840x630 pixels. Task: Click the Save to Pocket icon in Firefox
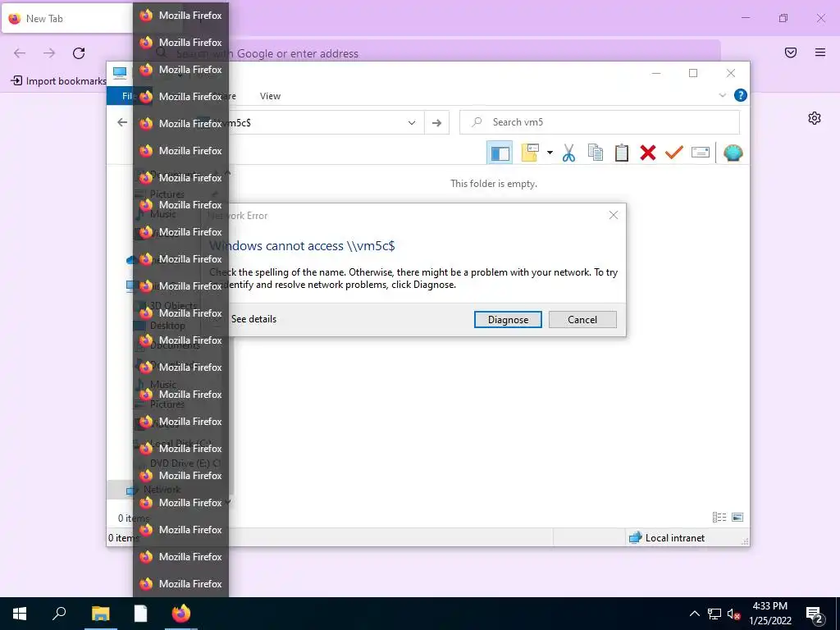(x=791, y=52)
